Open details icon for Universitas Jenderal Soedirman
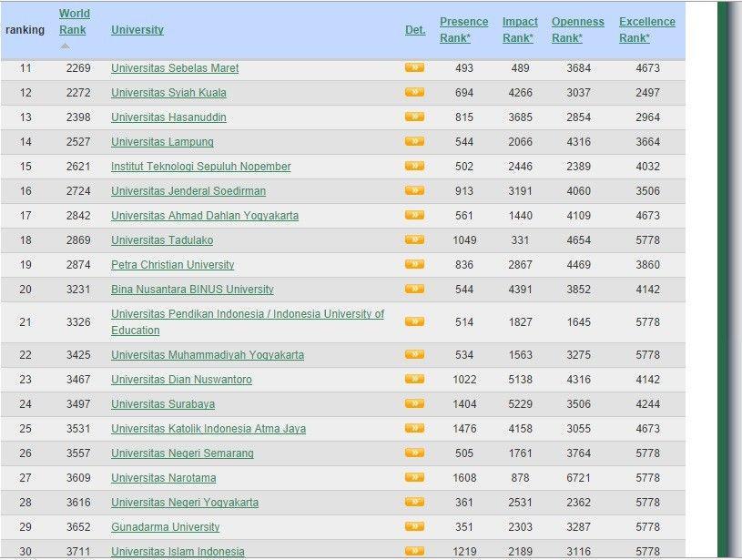Screen dimensions: 742x560 click(414, 191)
